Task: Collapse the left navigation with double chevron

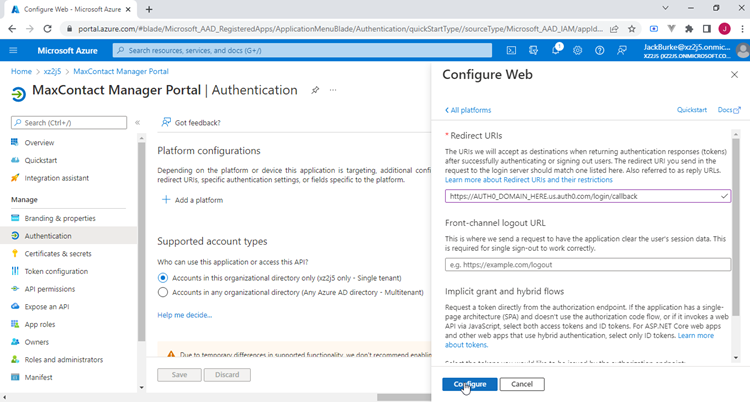Action: coord(137,123)
